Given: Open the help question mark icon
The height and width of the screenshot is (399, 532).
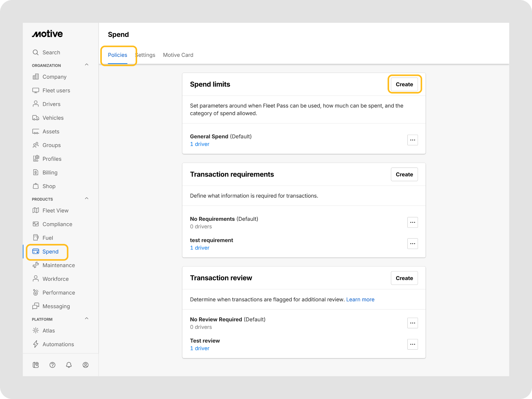Looking at the screenshot, I should [52, 365].
